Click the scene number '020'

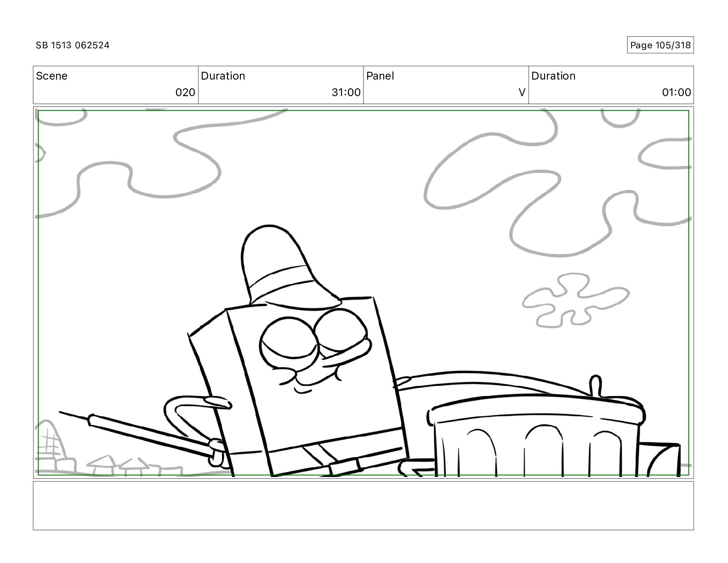tap(185, 92)
